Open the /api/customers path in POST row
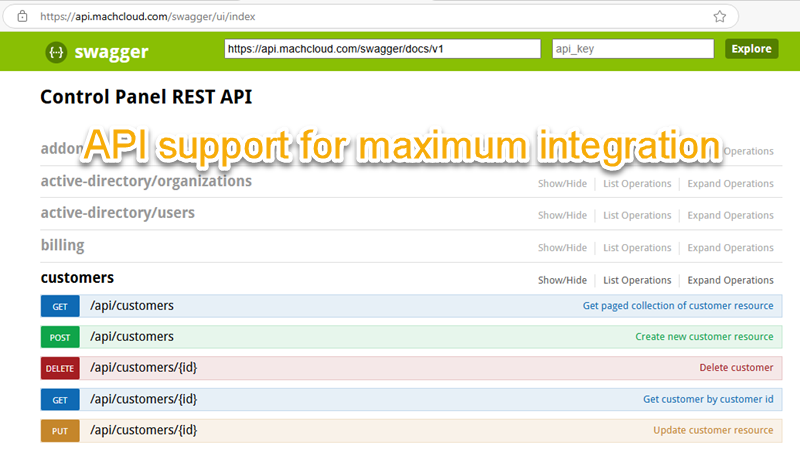Viewport: 800px width, 450px height. pos(132,337)
